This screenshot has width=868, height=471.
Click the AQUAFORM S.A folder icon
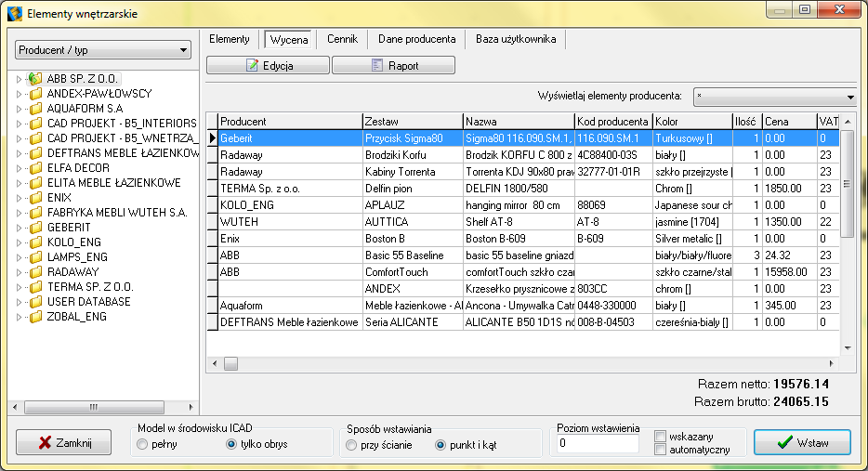[35, 109]
